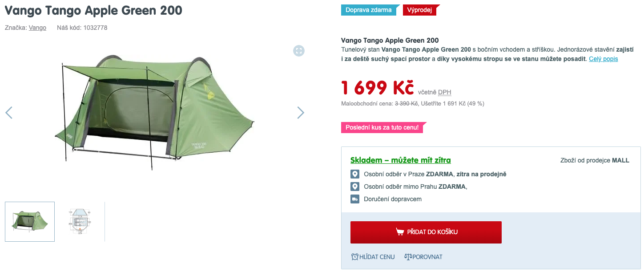Open Skladem – můžete mít zítra availability link
This screenshot has width=644, height=272.
[401, 160]
